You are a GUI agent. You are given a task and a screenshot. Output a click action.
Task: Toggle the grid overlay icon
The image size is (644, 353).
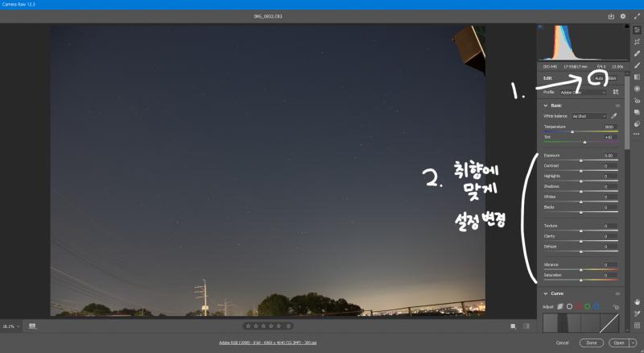click(637, 326)
